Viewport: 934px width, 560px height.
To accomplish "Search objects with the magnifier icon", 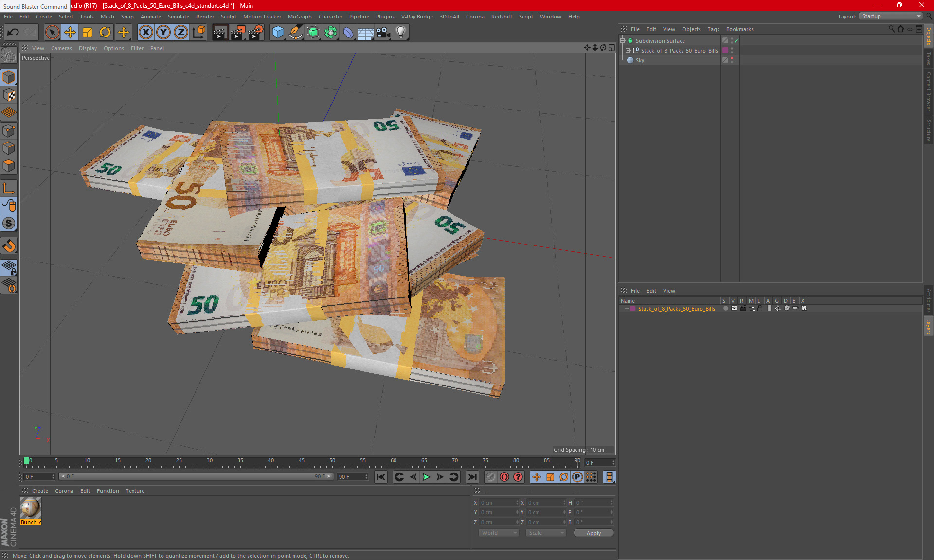I will 891,29.
